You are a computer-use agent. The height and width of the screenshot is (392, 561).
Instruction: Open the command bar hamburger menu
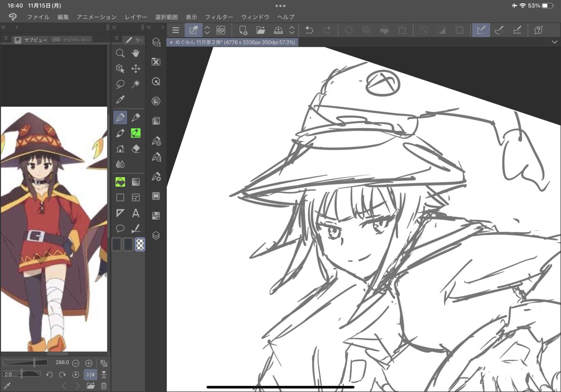tap(176, 30)
